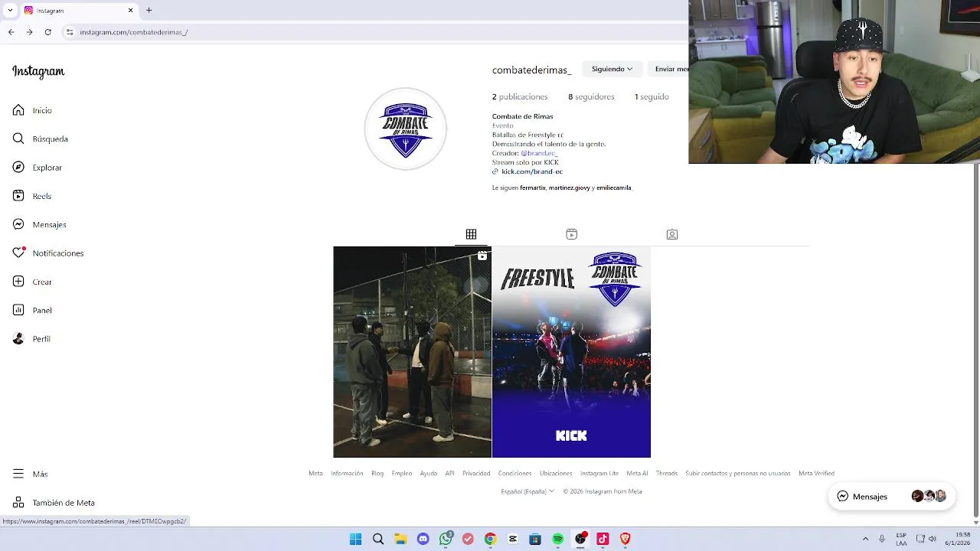Switch to the reels tab
The image size is (980, 551).
pos(571,234)
